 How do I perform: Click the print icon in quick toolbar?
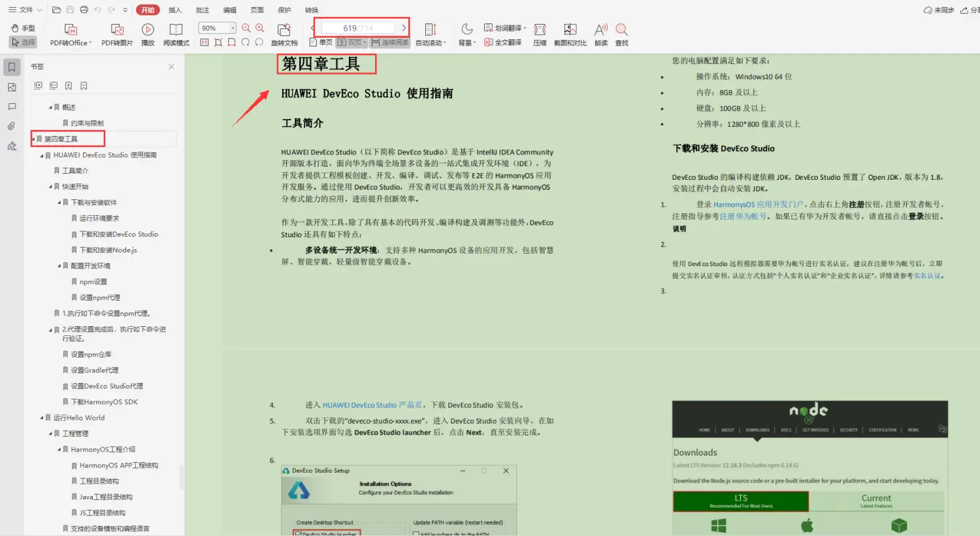point(84,10)
